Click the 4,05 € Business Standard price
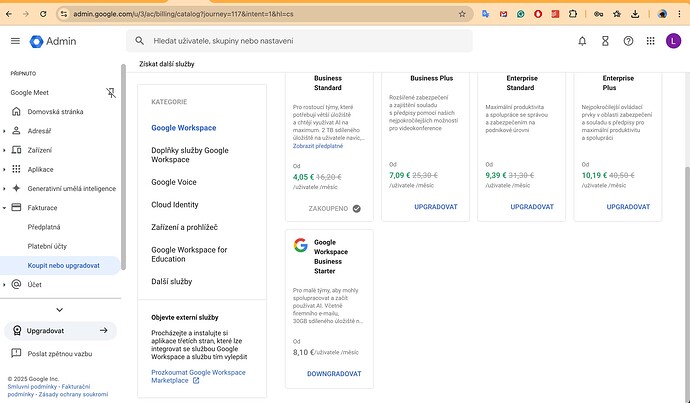The image size is (690, 403). coord(303,177)
